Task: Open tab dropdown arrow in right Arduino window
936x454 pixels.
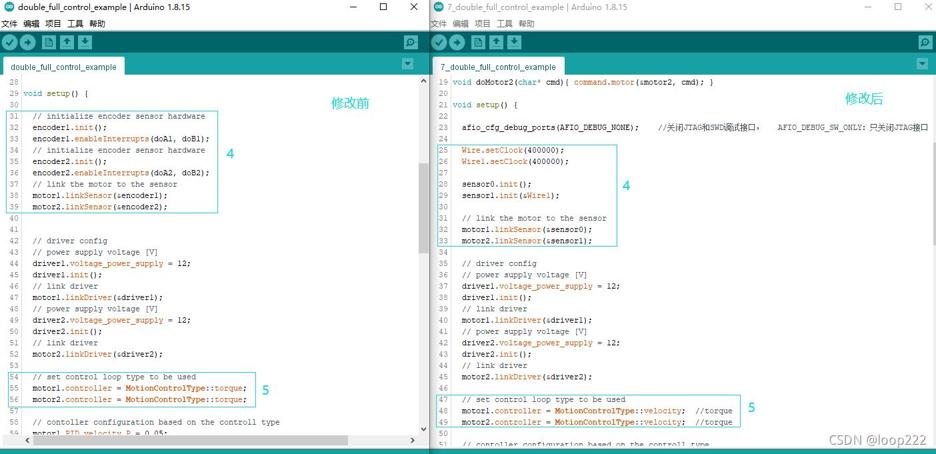Action: pyautogui.click(x=923, y=64)
